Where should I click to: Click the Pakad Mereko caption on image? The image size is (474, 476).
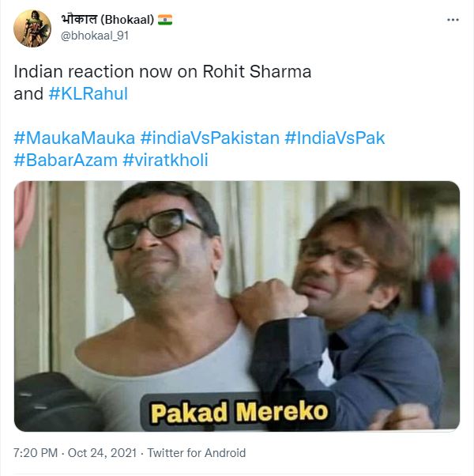[239, 412]
